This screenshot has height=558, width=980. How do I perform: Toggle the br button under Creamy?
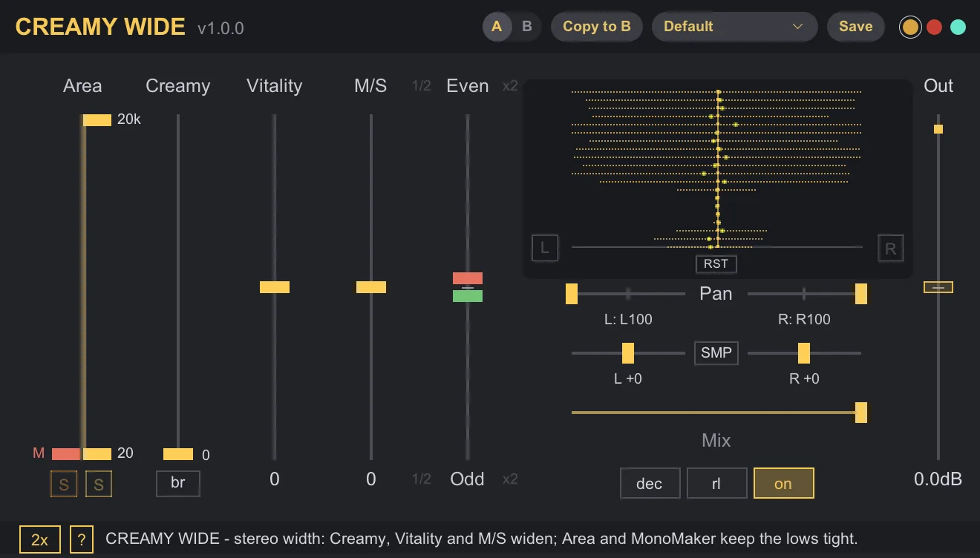click(178, 483)
